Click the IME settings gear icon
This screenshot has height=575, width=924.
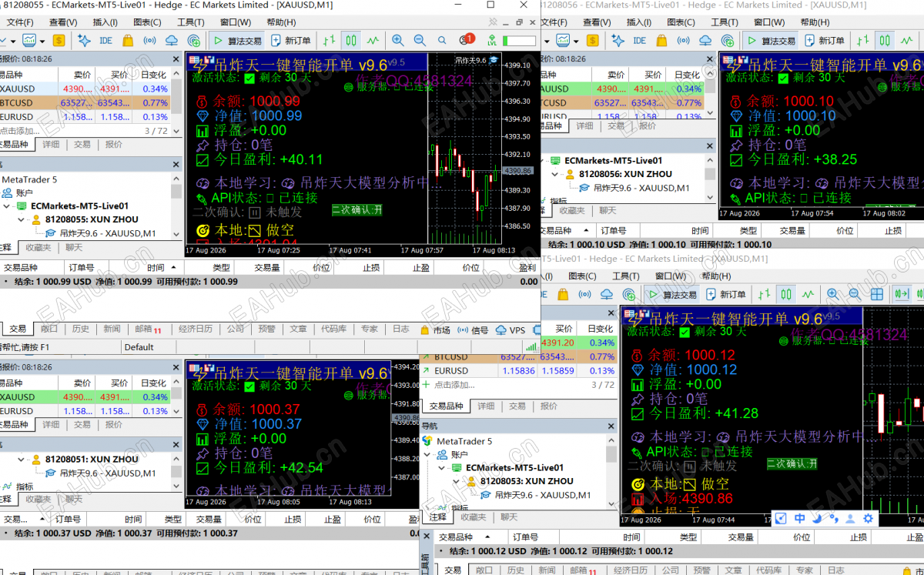click(869, 519)
